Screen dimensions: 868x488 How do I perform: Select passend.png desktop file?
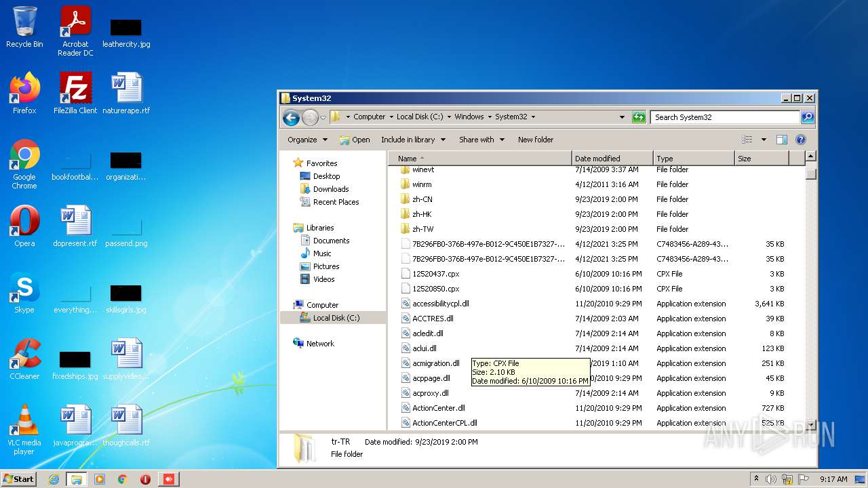click(x=126, y=232)
